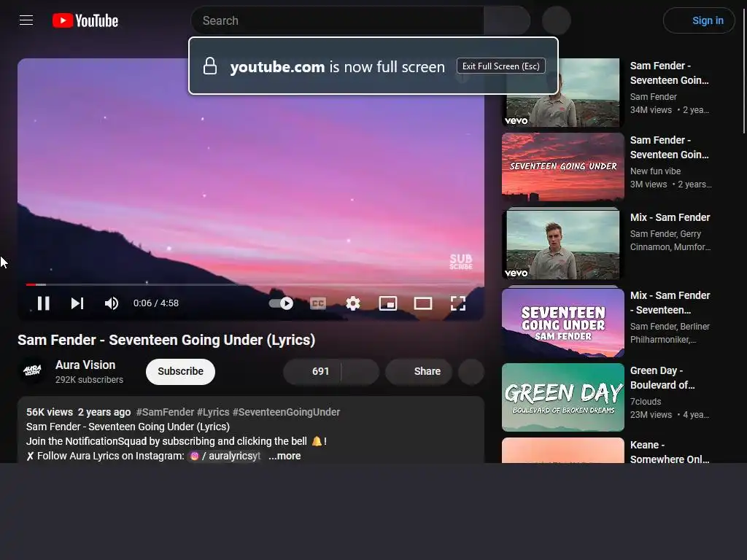
Task: Share the video
Action: (x=419, y=371)
